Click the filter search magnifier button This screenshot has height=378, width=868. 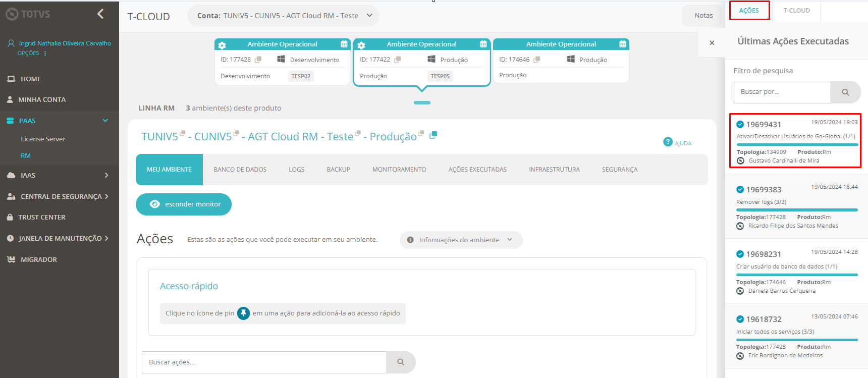[845, 92]
